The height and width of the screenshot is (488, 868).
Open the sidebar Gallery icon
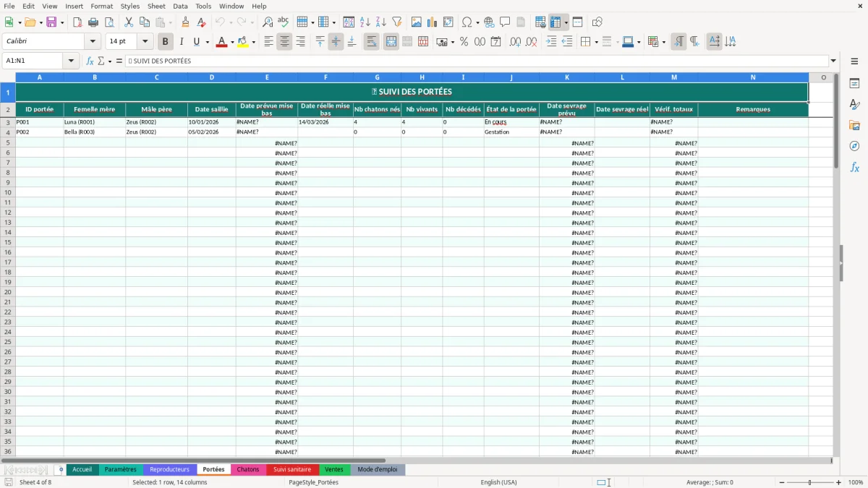point(854,125)
